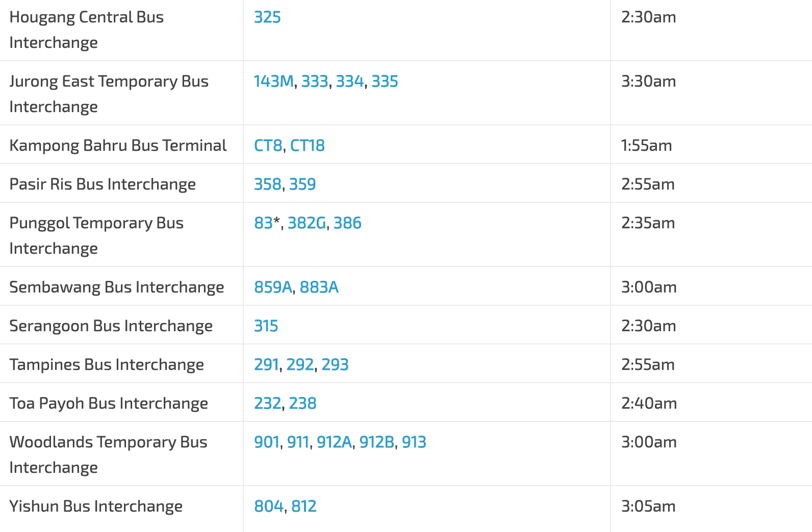
Task: Open Punggol bus service 83 link
Action: pos(263,223)
